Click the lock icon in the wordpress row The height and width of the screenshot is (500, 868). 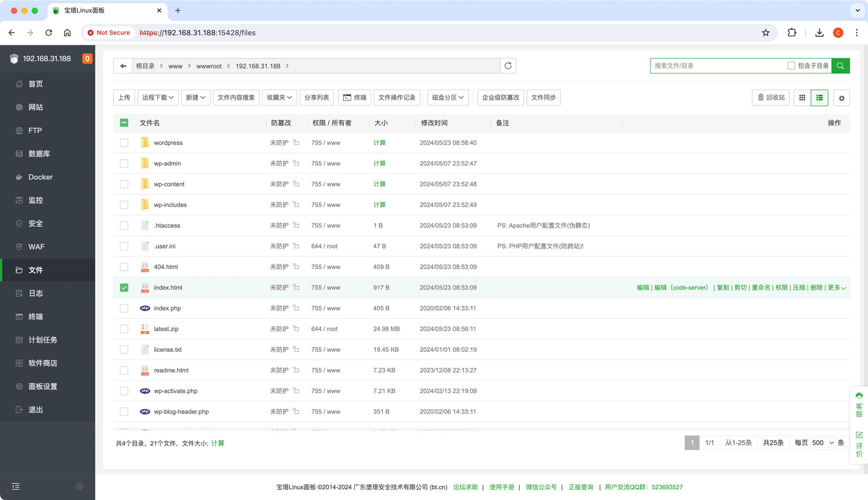pyautogui.click(x=296, y=143)
